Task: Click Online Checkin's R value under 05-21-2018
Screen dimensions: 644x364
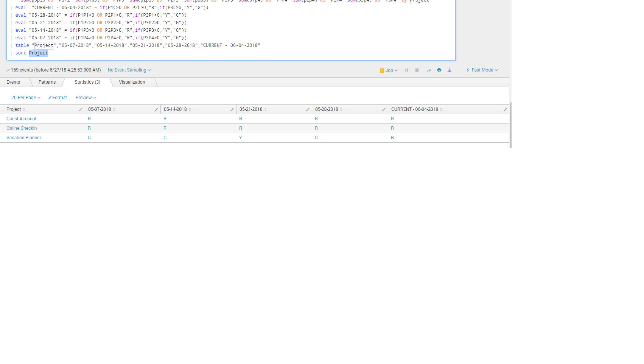Action: [241, 128]
